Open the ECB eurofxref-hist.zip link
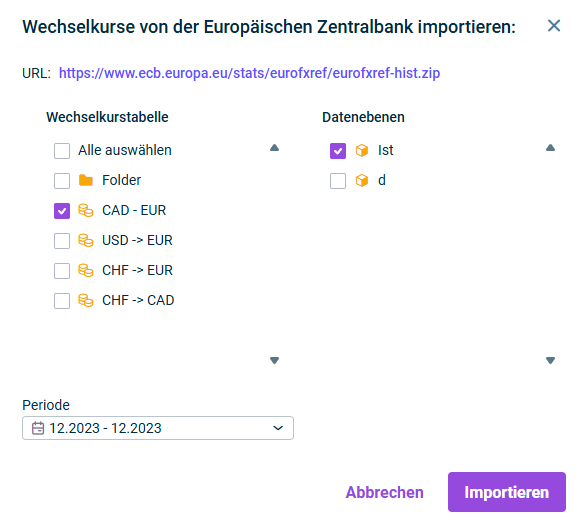 (x=249, y=73)
